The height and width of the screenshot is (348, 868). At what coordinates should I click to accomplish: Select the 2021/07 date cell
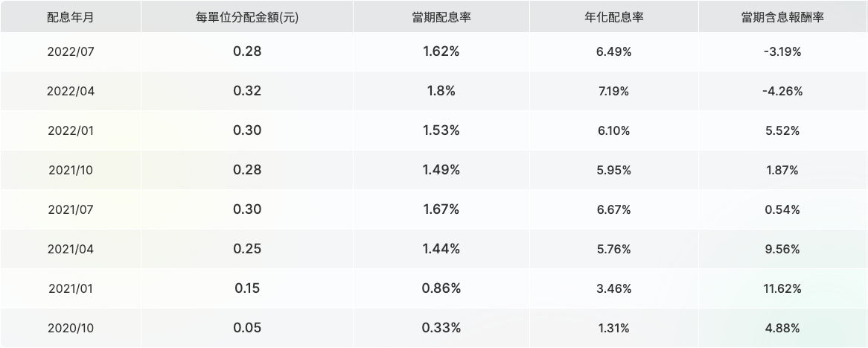pos(70,209)
